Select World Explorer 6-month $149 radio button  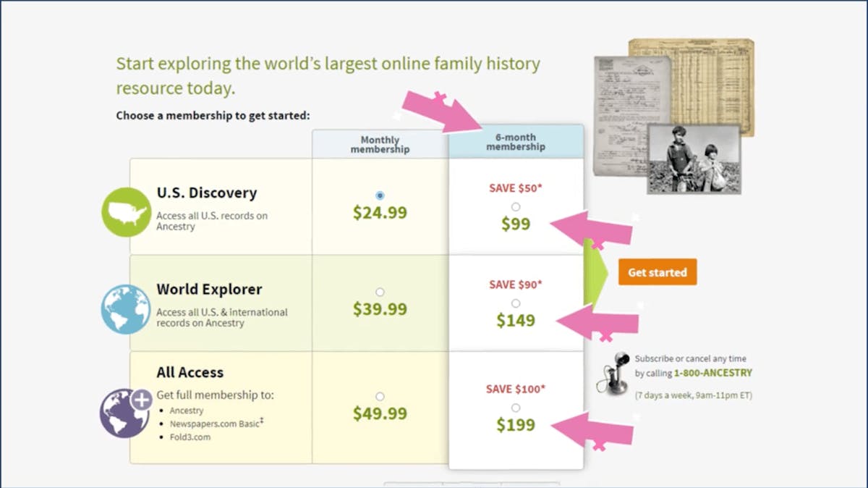pos(516,303)
